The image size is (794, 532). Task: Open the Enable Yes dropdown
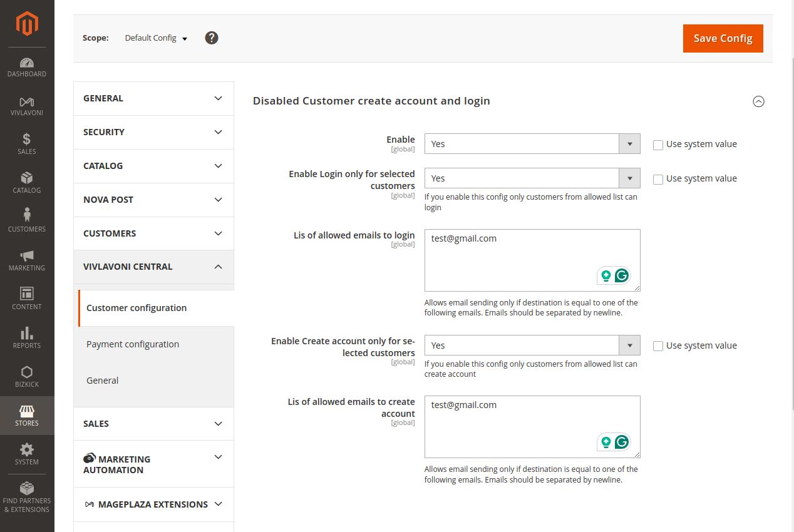[x=532, y=144]
